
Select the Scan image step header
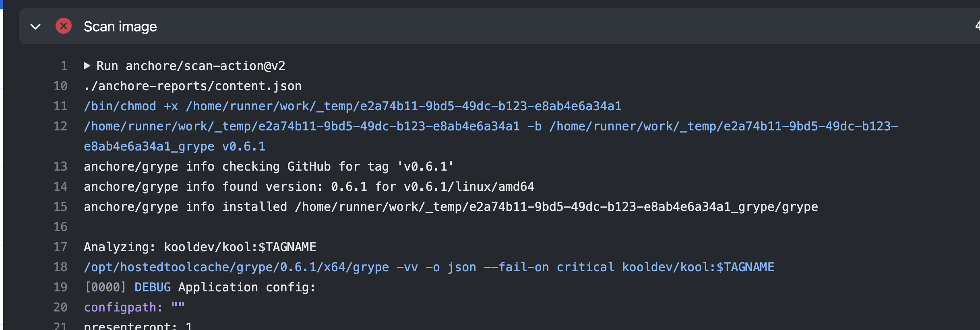click(120, 27)
